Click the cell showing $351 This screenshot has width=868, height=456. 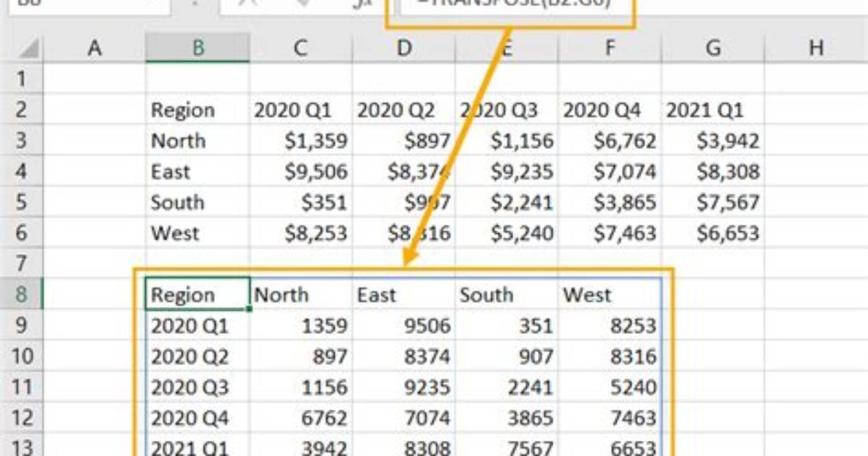[x=300, y=203]
